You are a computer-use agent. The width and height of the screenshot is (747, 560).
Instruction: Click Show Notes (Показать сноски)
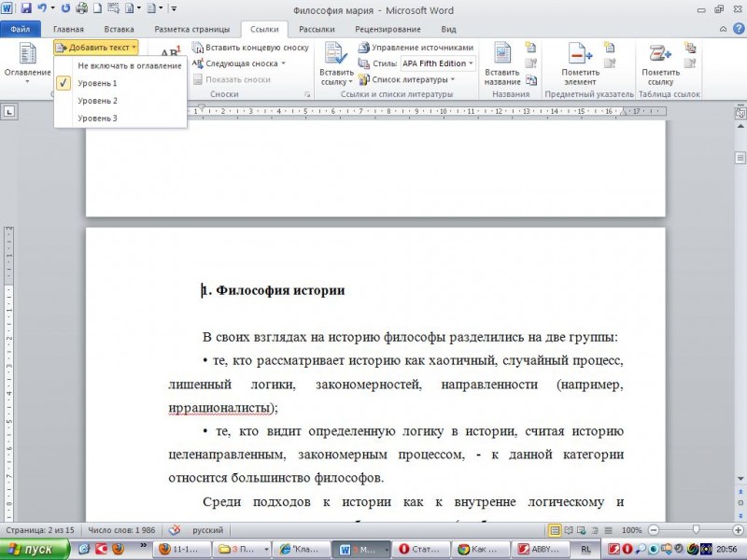232,79
